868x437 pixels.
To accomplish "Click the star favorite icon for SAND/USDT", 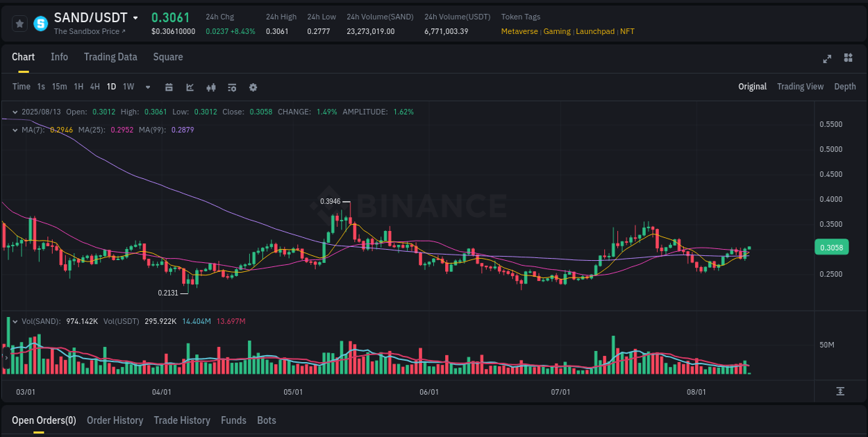I will [19, 23].
